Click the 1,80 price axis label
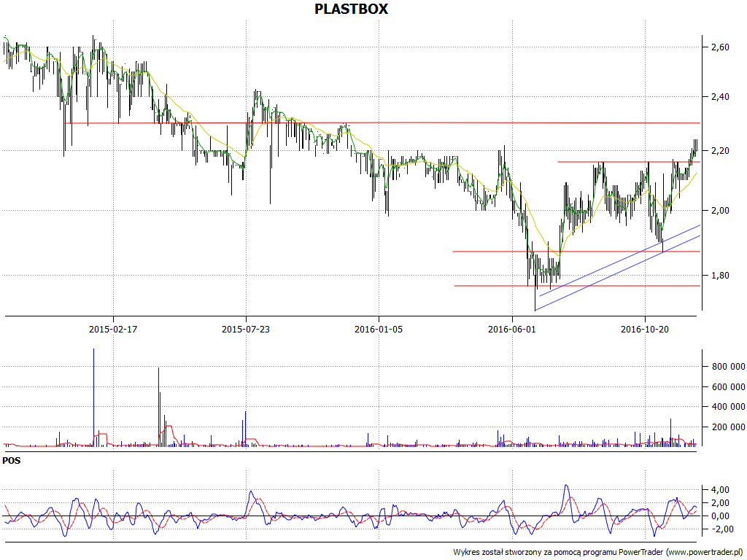This screenshot has width=747, height=560. click(x=719, y=275)
